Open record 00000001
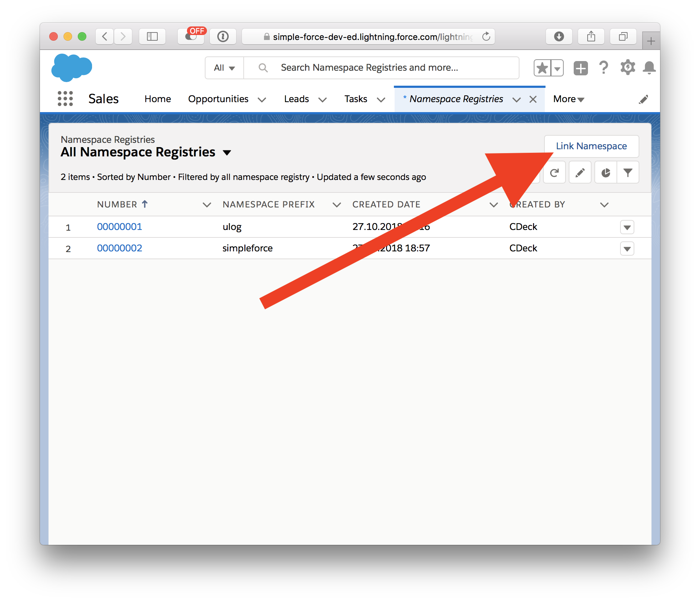 tap(119, 226)
